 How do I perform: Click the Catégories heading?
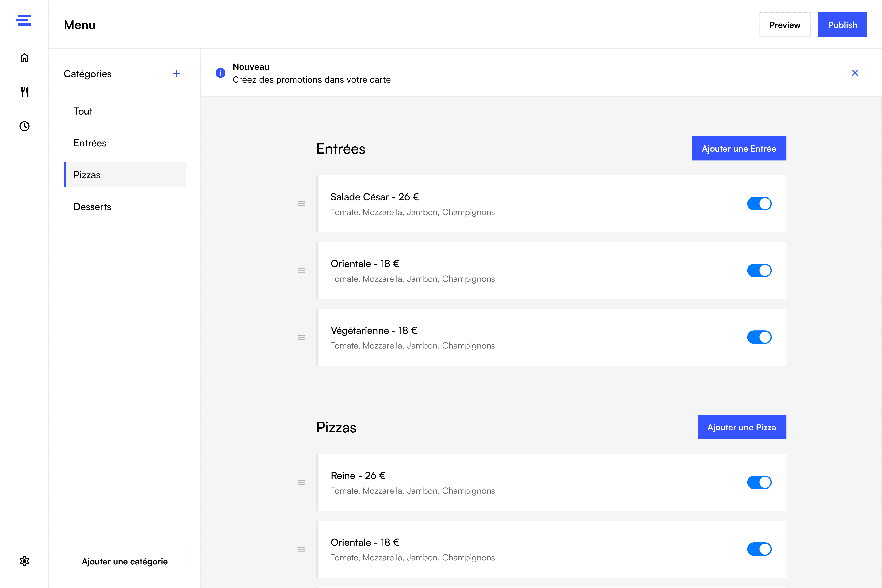[87, 74]
